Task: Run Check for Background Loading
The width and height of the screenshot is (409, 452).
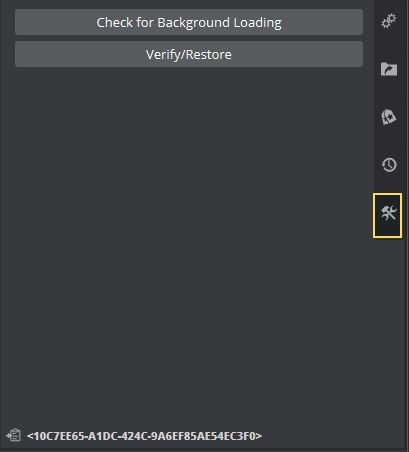Action: point(189,22)
